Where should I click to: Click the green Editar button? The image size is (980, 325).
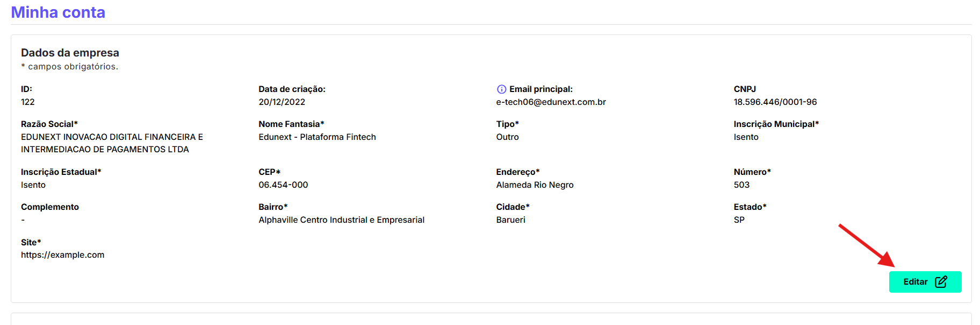tap(925, 282)
